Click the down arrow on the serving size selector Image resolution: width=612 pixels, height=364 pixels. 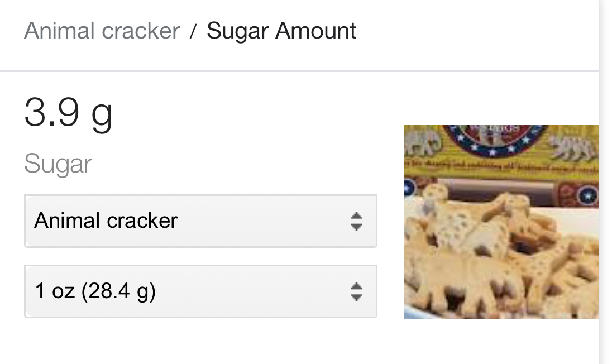pyautogui.click(x=356, y=298)
